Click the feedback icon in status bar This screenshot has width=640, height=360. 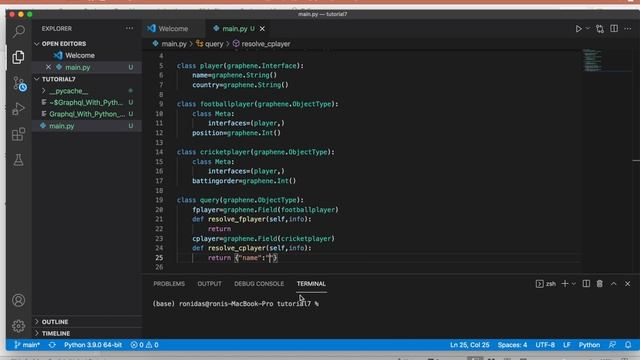tap(612, 345)
